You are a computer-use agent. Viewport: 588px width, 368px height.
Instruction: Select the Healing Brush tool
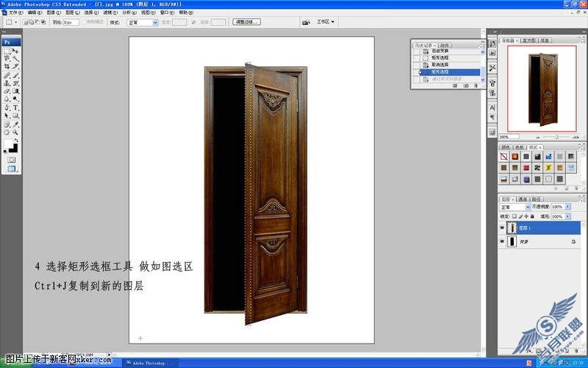click(7, 76)
